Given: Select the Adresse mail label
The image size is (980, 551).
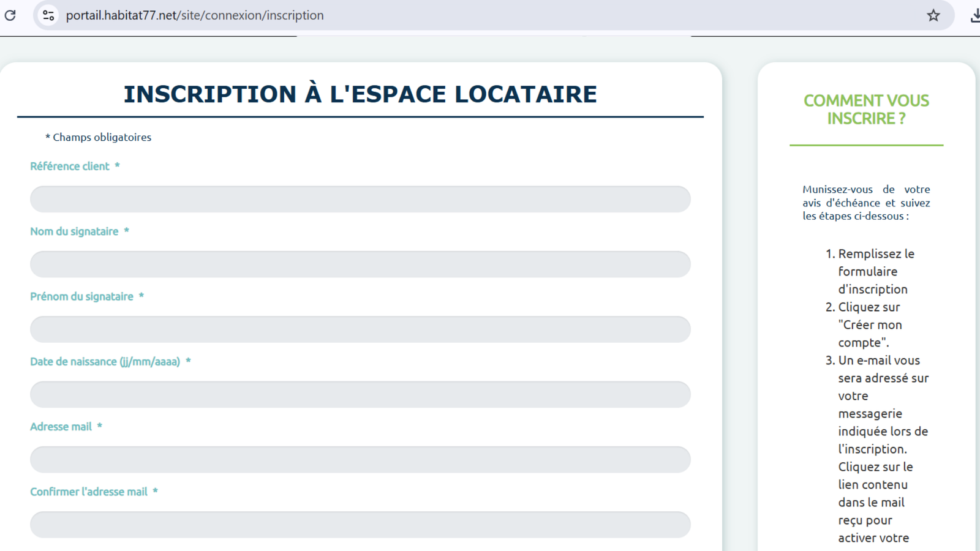Looking at the screenshot, I should coord(66,427).
